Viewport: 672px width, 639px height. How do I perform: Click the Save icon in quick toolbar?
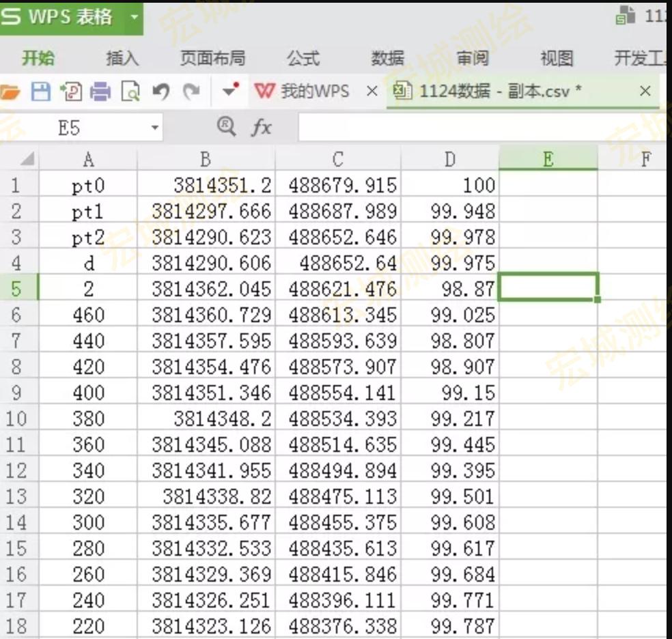41,91
